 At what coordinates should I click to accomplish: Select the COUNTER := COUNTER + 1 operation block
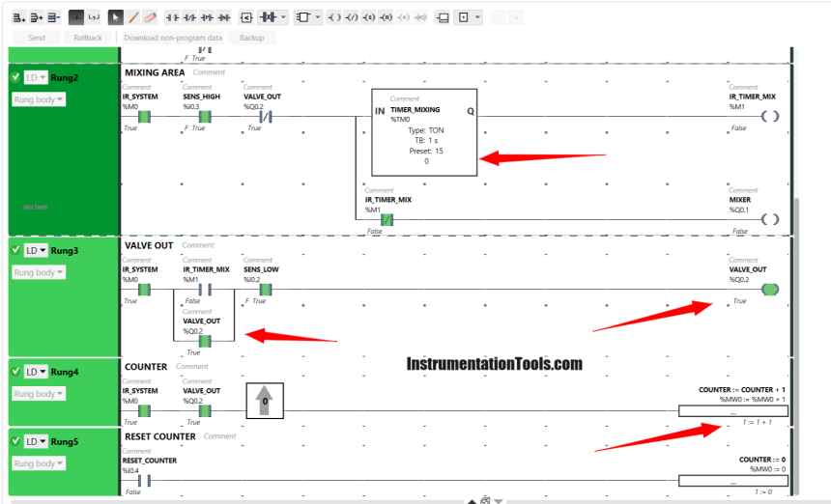tap(733, 410)
